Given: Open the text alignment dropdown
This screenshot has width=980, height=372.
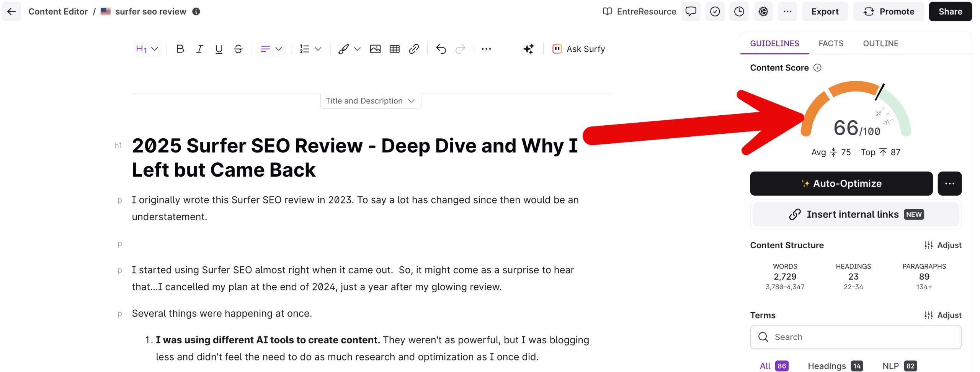Looking at the screenshot, I should pyautogui.click(x=271, y=49).
